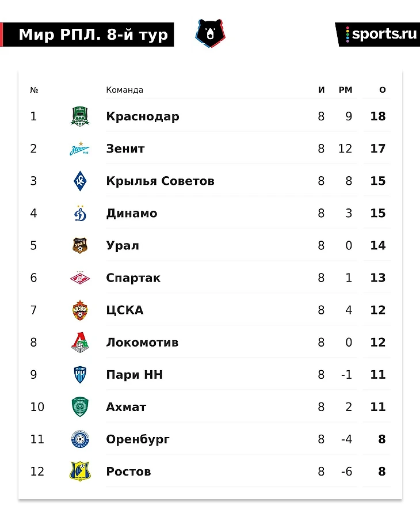Click the Команда column header
This screenshot has height=513, width=420.
tap(124, 90)
